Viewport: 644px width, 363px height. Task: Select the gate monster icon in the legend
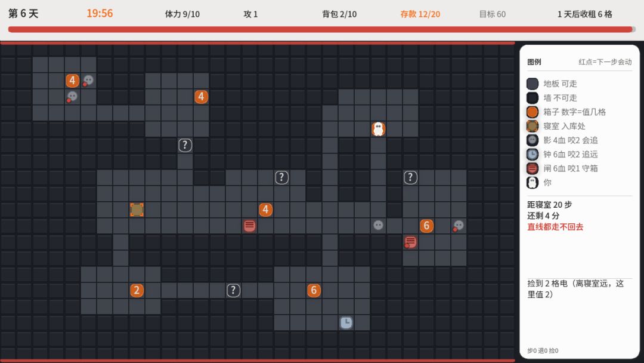point(532,168)
